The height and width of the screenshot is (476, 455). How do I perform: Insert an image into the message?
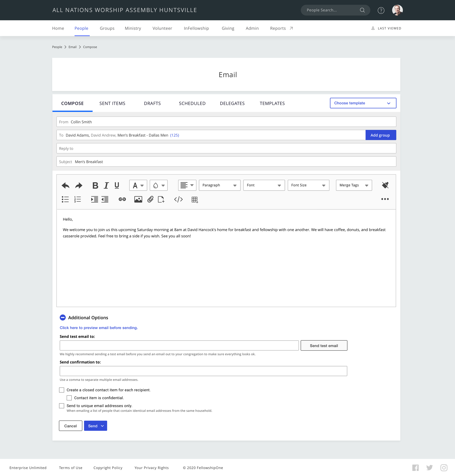(138, 200)
